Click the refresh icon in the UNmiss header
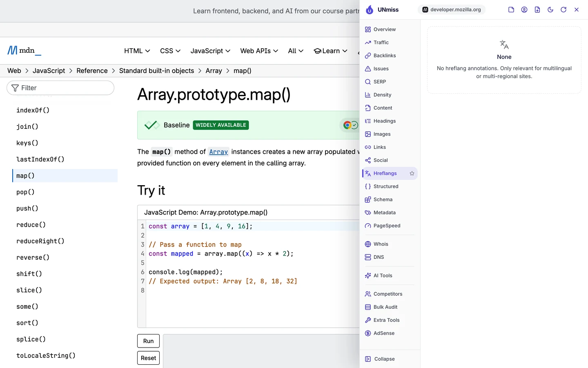Viewport: 588px width, 368px height. point(563,10)
